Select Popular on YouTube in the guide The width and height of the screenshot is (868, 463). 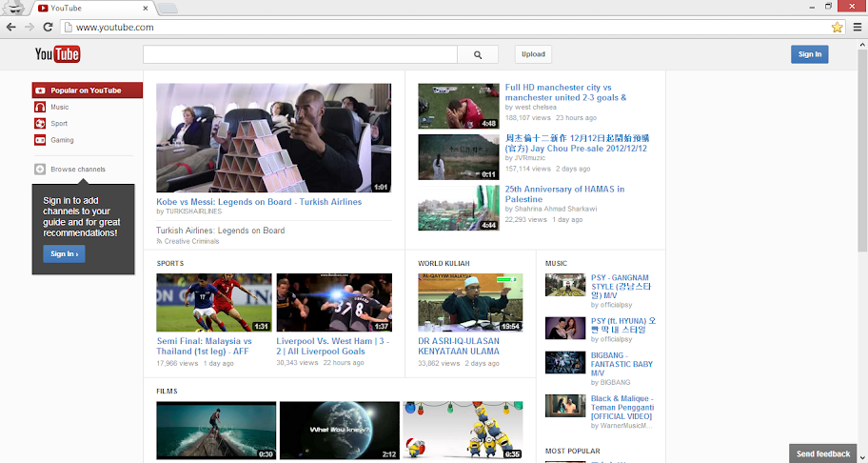pos(88,91)
